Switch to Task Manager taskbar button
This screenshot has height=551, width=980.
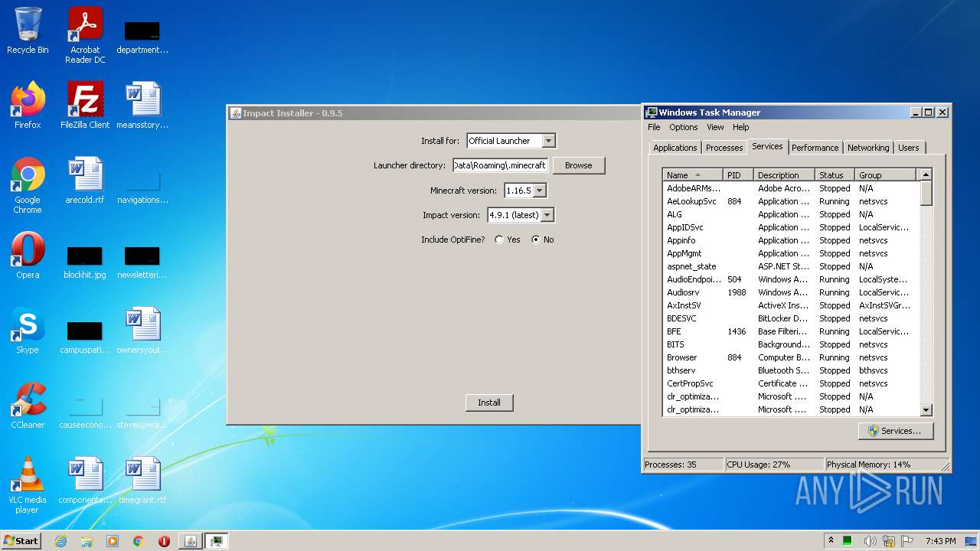point(217,541)
